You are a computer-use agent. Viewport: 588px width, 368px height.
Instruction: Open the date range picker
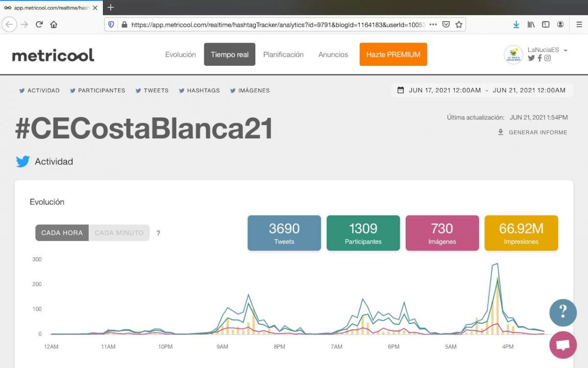pos(482,90)
